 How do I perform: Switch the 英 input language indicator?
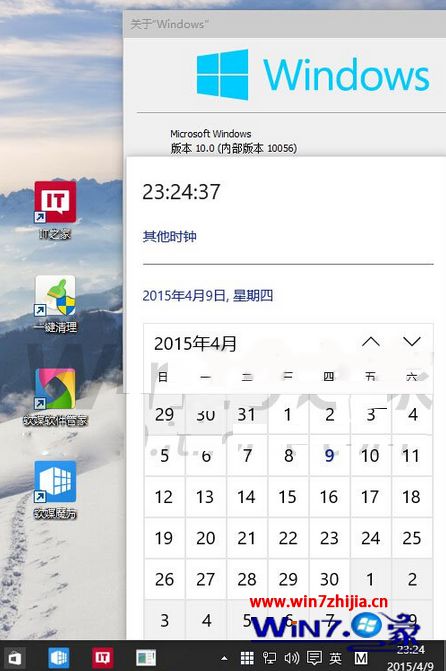pyautogui.click(x=336, y=658)
